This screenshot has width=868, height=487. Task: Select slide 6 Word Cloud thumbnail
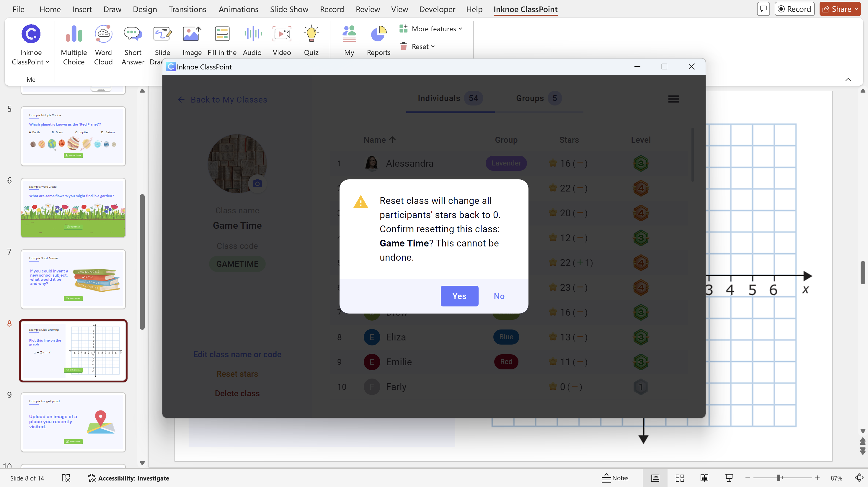tap(73, 207)
